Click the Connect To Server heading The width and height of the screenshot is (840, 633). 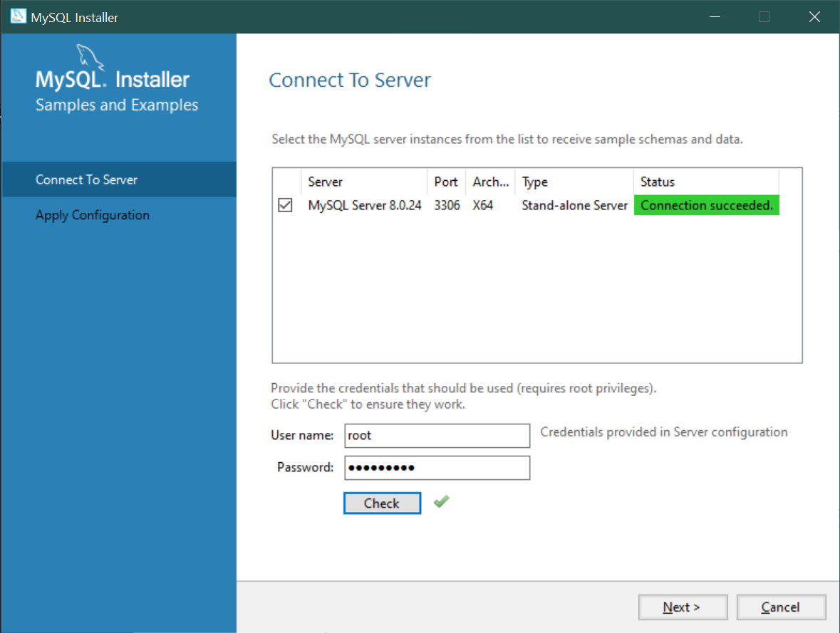[x=350, y=80]
